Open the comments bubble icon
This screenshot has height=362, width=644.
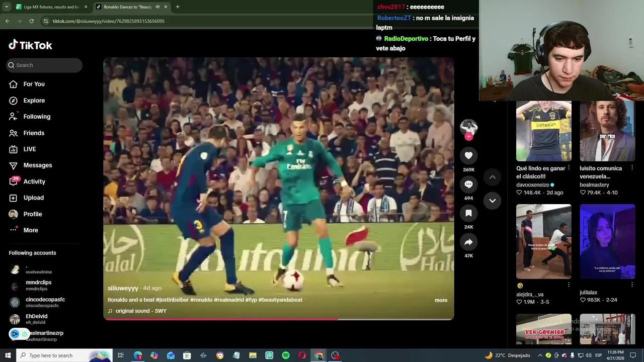468,185
